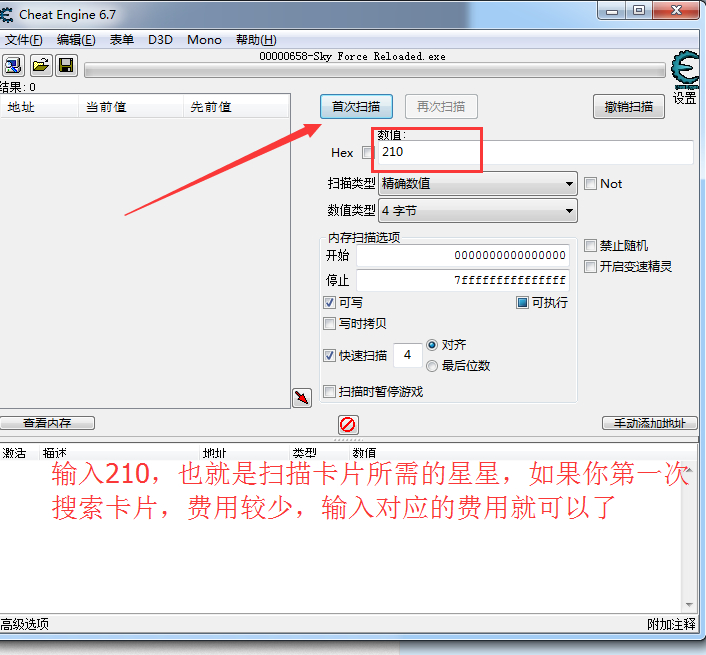Click the 设置 label
Viewport: 706px width, 655px height.
[x=685, y=98]
